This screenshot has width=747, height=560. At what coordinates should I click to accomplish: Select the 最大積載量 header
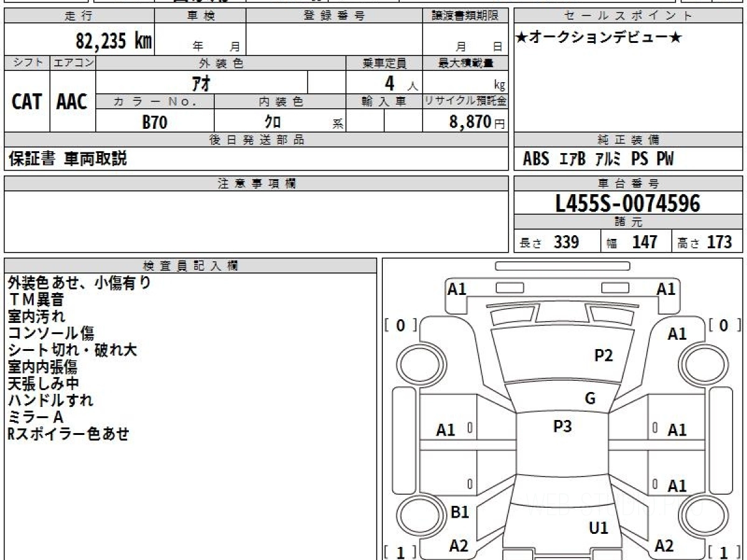click(466, 63)
